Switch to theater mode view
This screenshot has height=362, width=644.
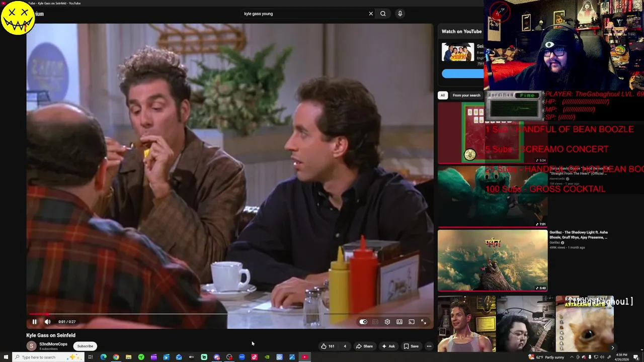coord(399,322)
